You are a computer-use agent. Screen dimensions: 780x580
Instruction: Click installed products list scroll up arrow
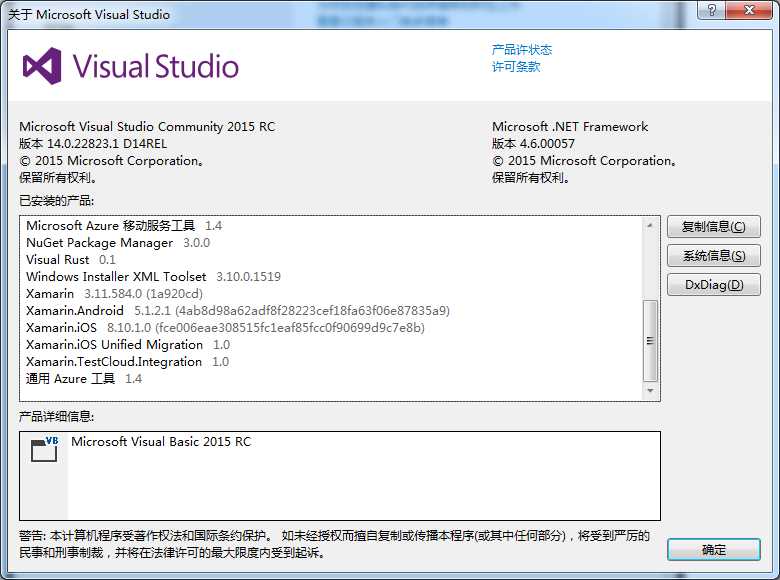(x=650, y=225)
